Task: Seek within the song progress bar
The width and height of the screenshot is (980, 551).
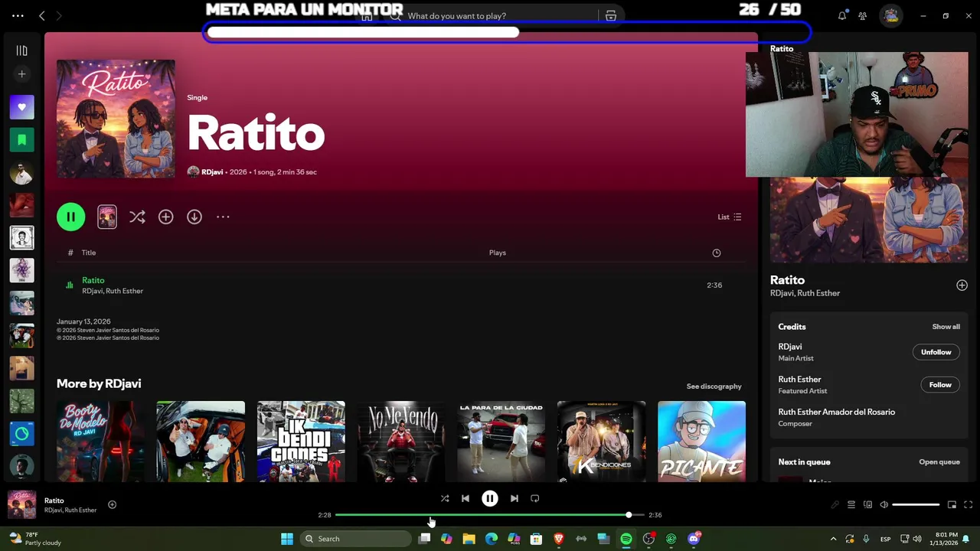Action: (489, 515)
